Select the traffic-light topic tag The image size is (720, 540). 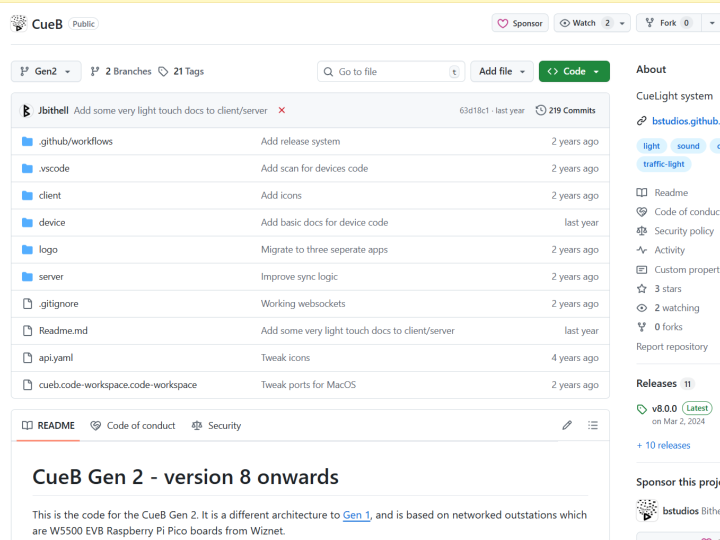pos(663,164)
